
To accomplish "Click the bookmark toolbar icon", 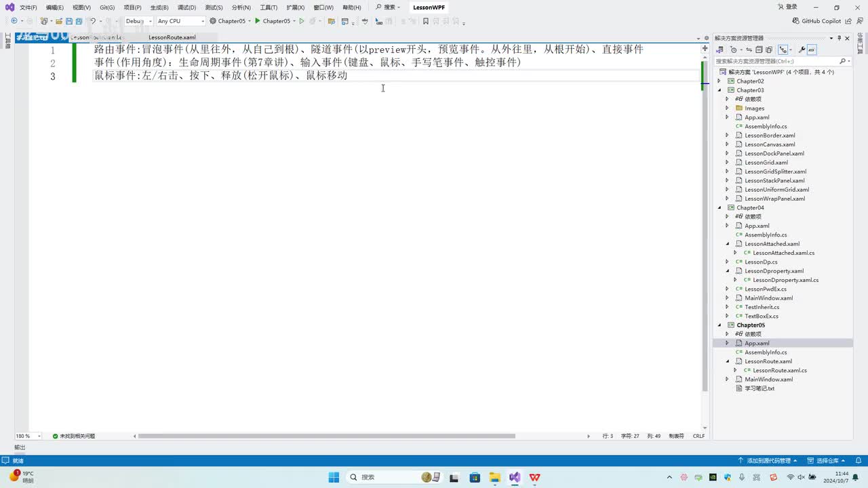I will (x=425, y=21).
